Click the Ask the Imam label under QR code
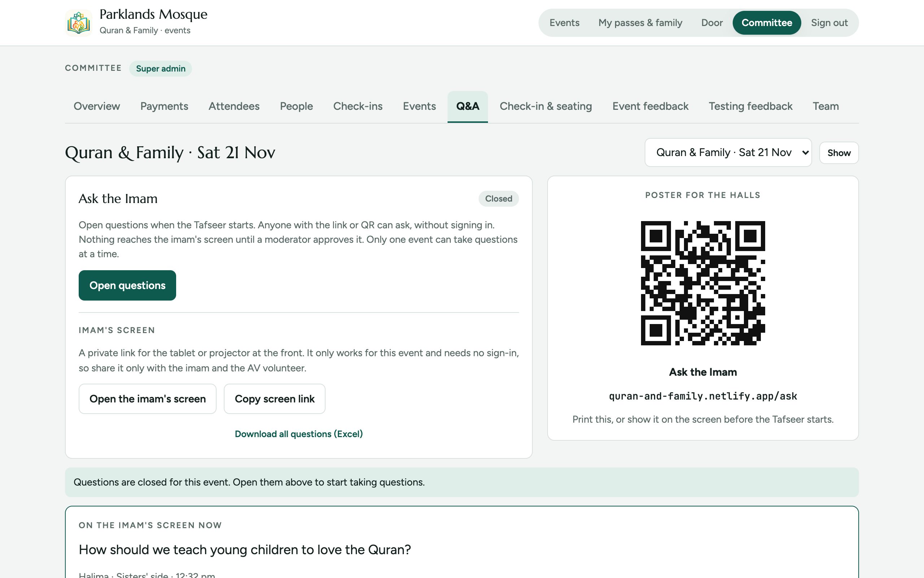This screenshot has height=578, width=924. point(702,372)
